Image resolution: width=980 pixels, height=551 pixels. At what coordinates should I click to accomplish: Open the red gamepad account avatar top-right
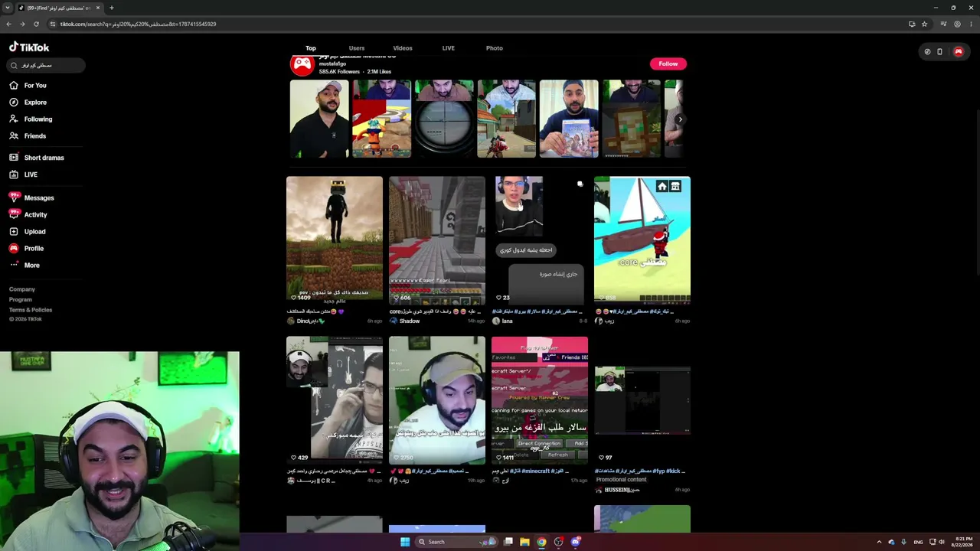(x=958, y=52)
